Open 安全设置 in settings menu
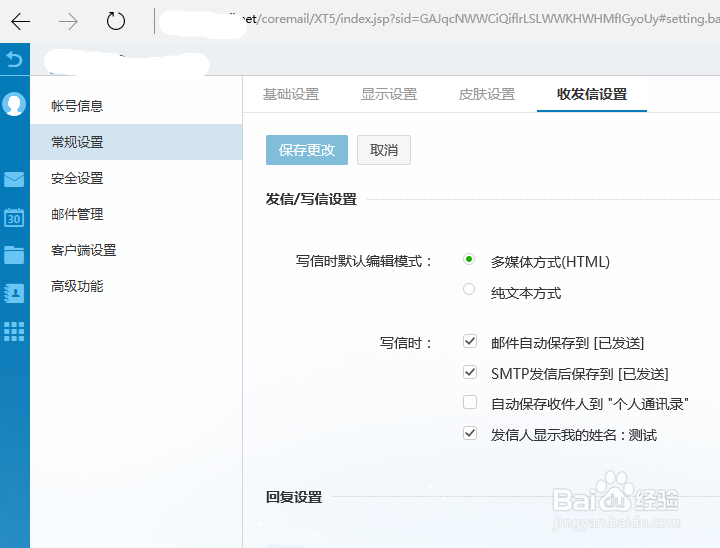Screen dimensions: 720x548 click(136, 178)
